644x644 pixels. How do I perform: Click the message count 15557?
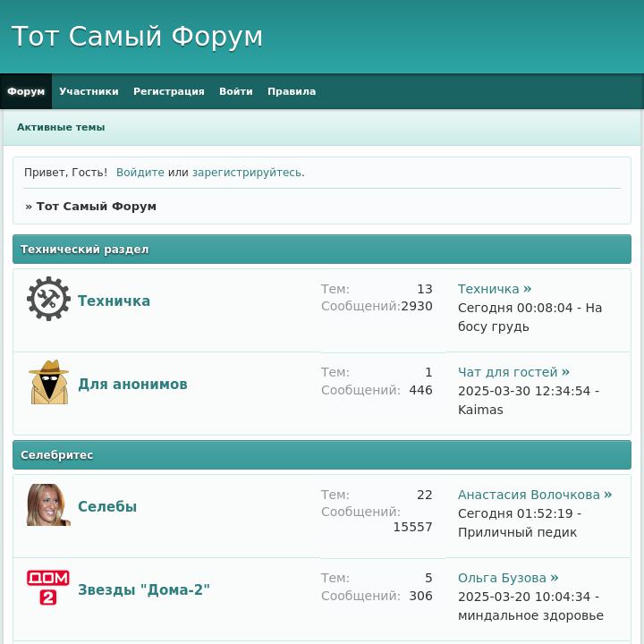tap(412, 527)
